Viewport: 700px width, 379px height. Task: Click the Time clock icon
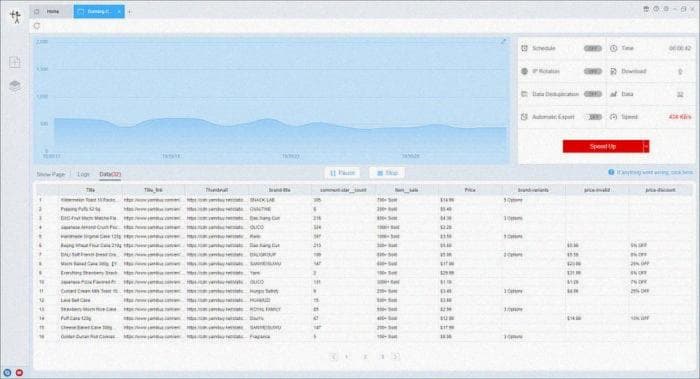pyautogui.click(x=614, y=48)
